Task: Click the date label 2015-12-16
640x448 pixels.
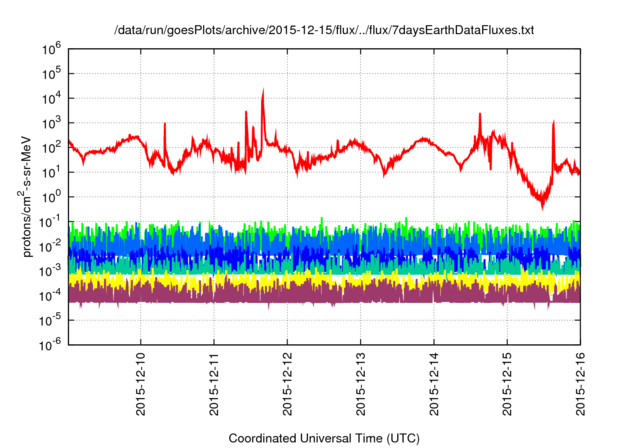Action: tap(580, 384)
